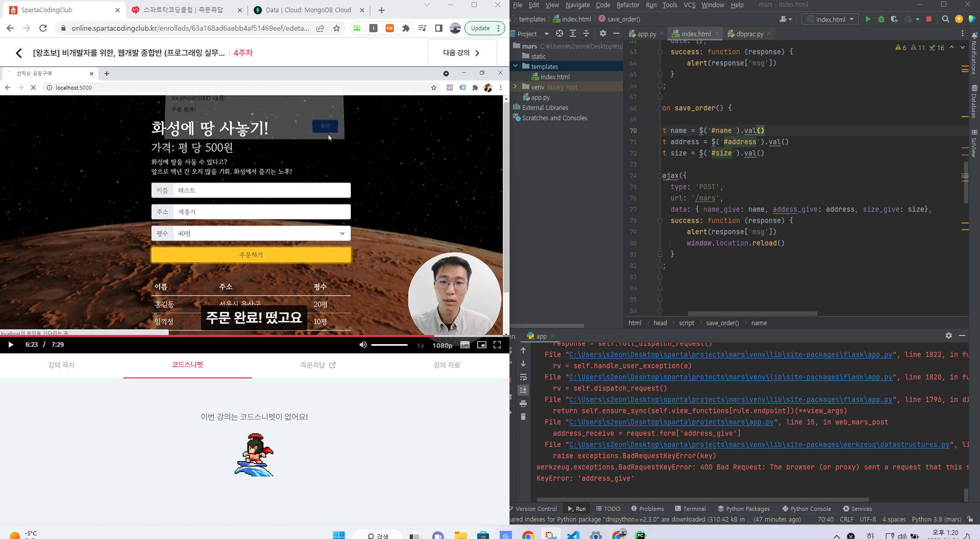Open Chrome from the taskbar
The height and width of the screenshot is (539, 980).
click(528, 535)
